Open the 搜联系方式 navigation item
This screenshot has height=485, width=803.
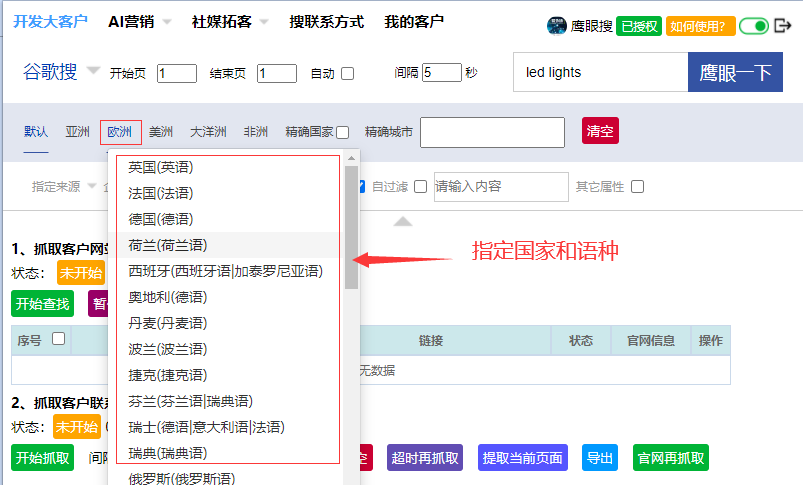[326, 22]
